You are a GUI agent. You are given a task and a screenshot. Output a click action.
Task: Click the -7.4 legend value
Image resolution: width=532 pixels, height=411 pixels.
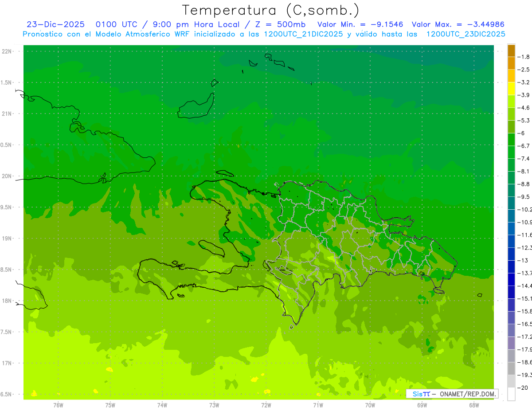524,159
